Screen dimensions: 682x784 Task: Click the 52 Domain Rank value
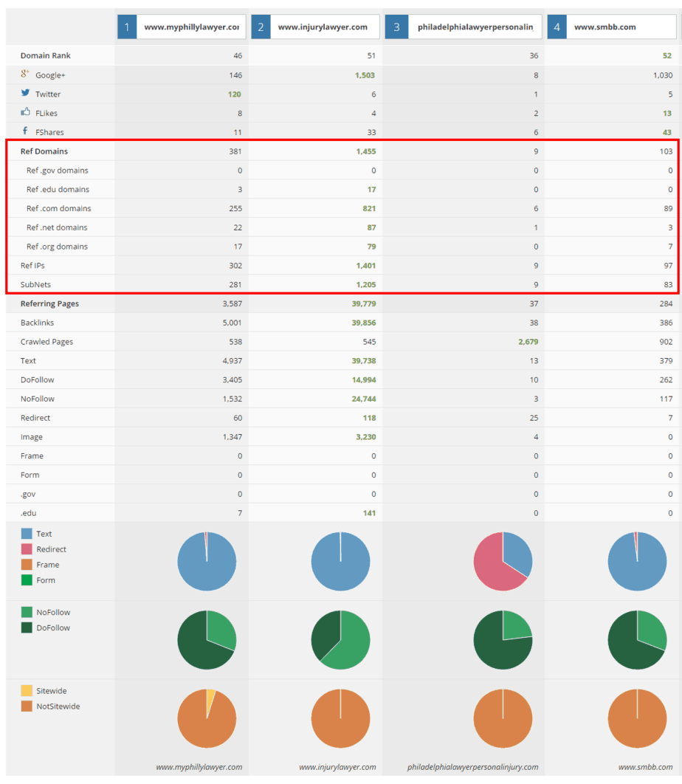click(667, 55)
